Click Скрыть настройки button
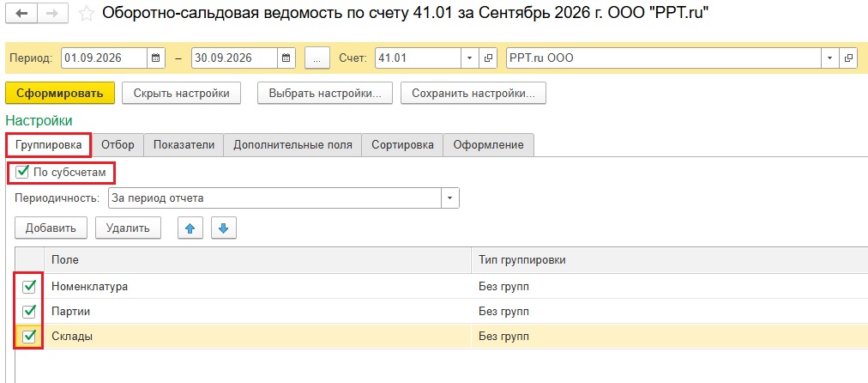 coord(182,93)
